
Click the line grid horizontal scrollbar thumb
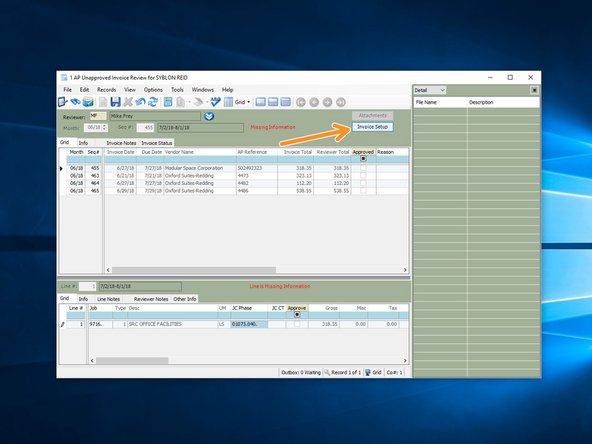click(132, 361)
